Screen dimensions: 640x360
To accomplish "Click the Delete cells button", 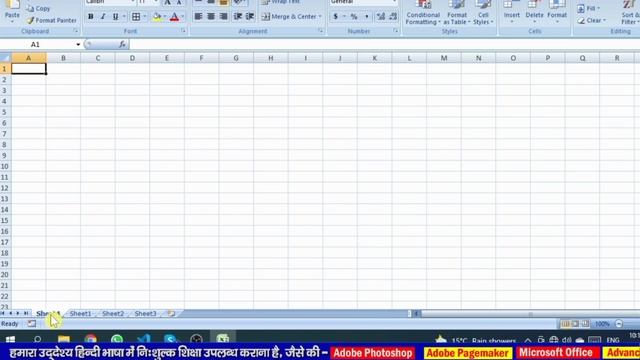I will point(534,11).
